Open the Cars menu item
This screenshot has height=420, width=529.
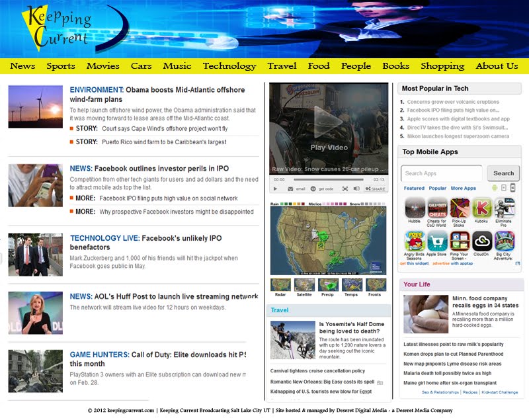(141, 65)
